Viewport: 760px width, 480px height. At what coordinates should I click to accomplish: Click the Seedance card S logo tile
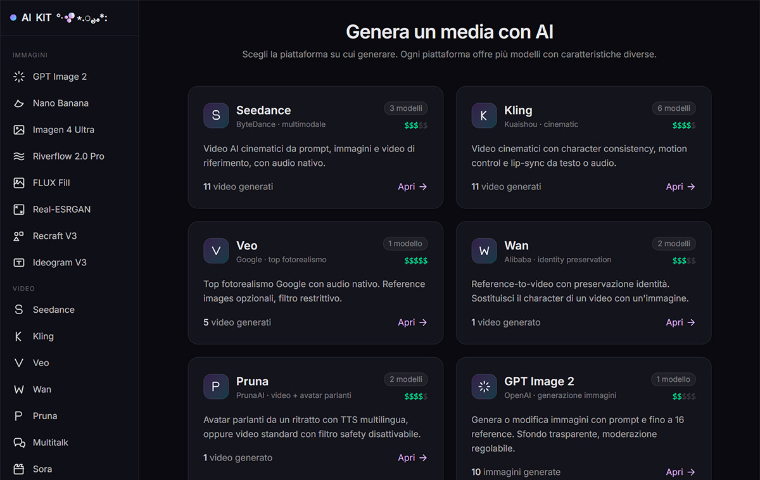tap(216, 115)
